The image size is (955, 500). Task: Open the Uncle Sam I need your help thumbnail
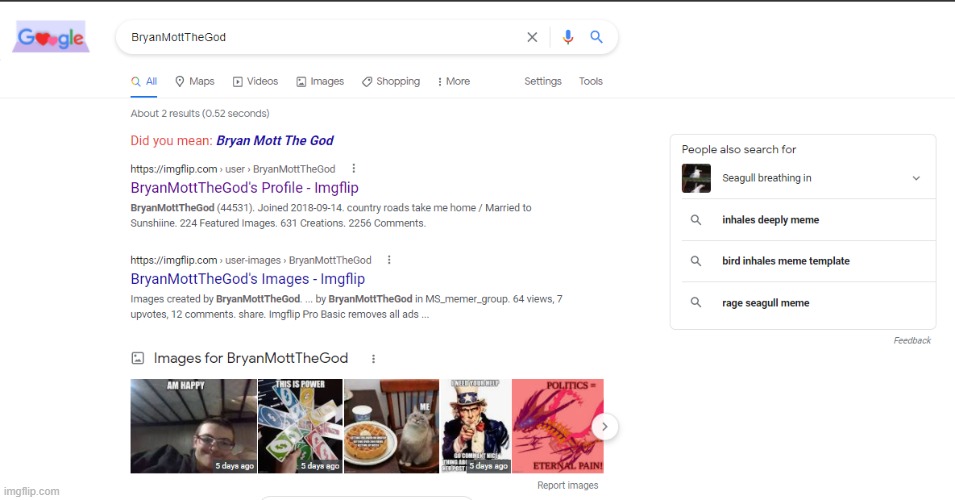point(476,426)
